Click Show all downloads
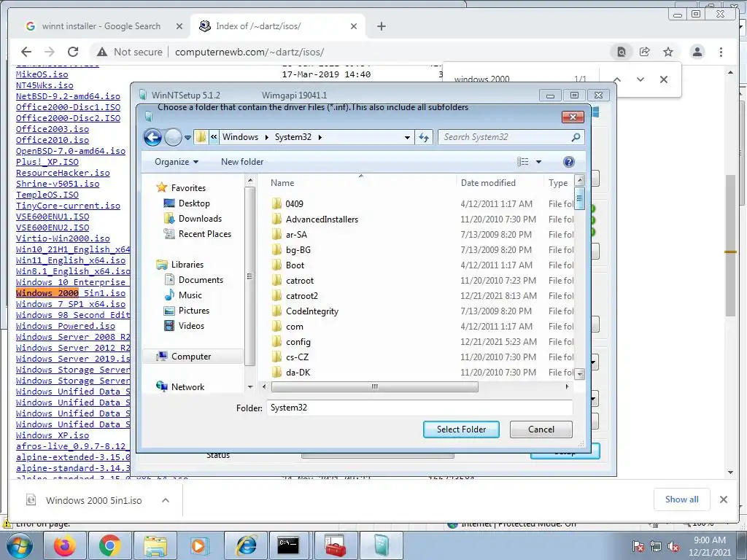747x560 pixels. point(682,499)
